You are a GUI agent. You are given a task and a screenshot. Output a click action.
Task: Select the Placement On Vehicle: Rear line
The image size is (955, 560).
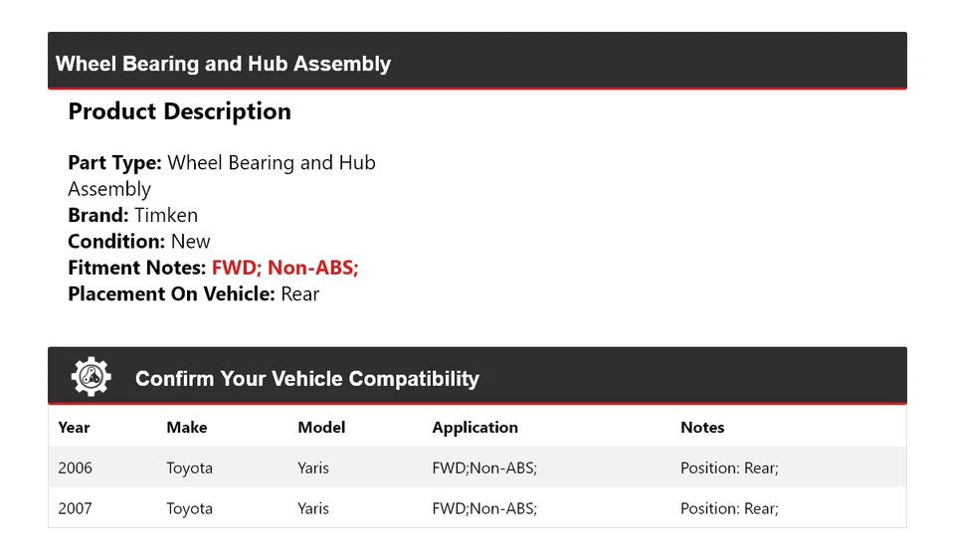[193, 293]
